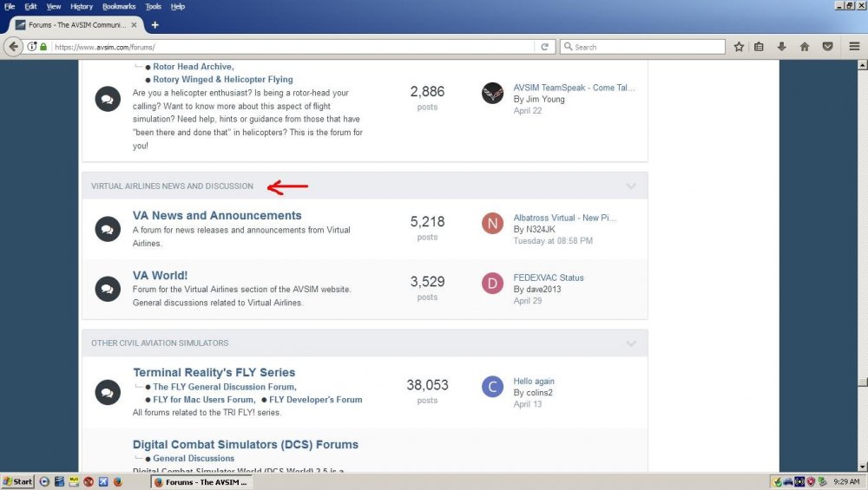The width and height of the screenshot is (868, 490).
Task: Open the Firefox hamburger menu
Action: point(854,47)
